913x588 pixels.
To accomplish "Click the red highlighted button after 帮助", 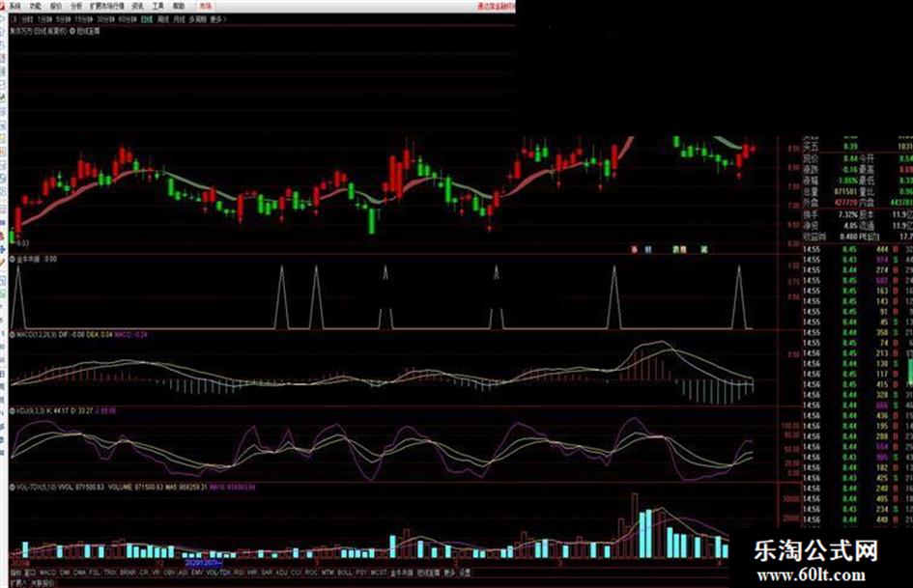I will point(205,7).
